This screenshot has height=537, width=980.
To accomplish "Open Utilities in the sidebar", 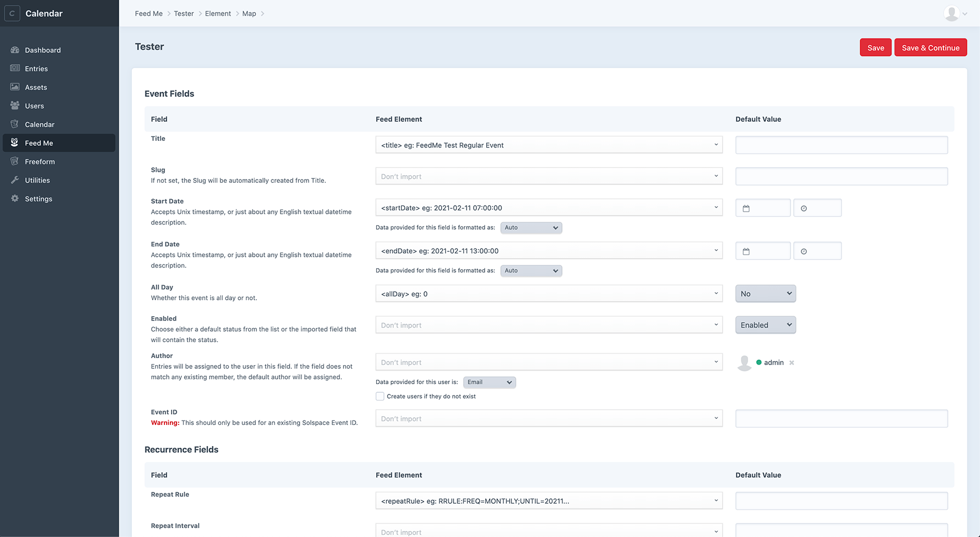I will [x=59, y=180].
